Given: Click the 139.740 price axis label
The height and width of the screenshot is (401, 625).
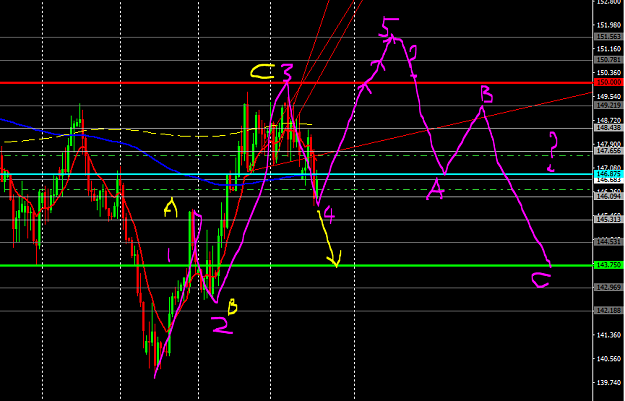Looking at the screenshot, I should (609, 383).
